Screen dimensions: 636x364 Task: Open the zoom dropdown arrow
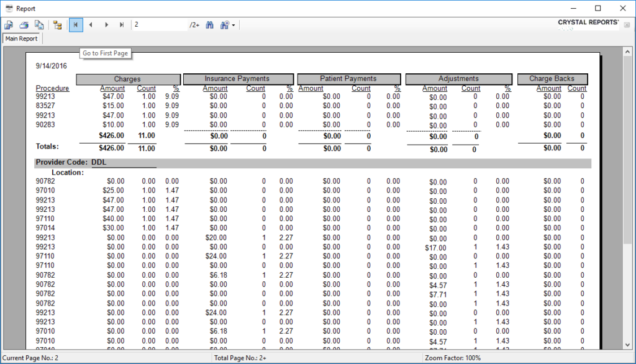(233, 25)
